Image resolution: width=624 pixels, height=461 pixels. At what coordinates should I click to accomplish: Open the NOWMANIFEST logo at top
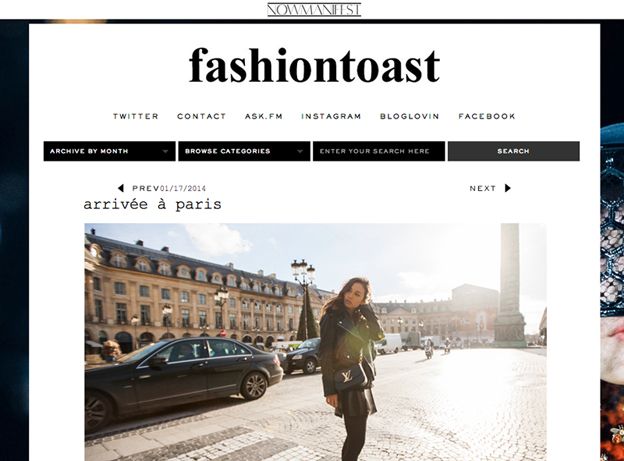[314, 10]
